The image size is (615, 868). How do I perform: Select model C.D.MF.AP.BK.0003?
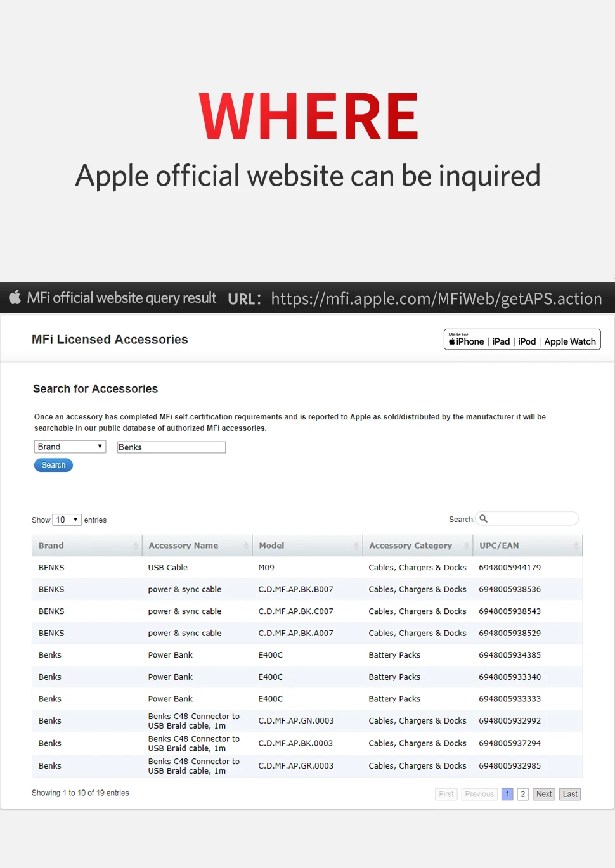pyautogui.click(x=296, y=743)
